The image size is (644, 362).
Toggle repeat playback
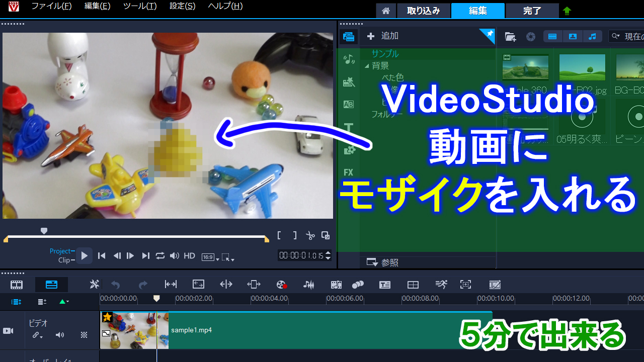click(160, 256)
